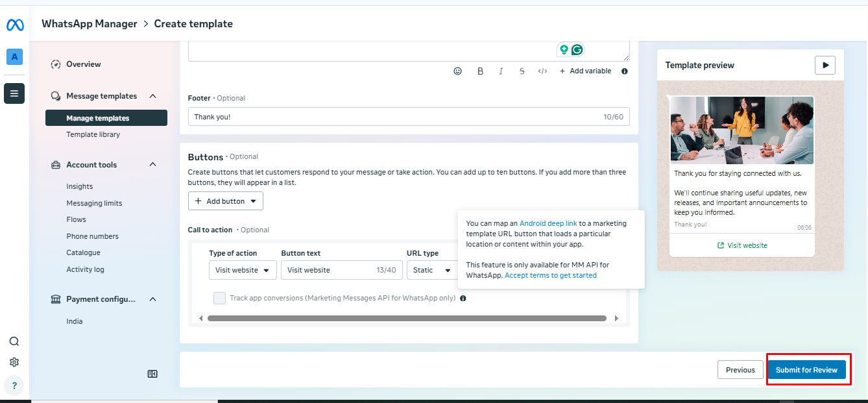868x403 pixels.
Task: Open the help question mark icon
Action: (x=14, y=385)
